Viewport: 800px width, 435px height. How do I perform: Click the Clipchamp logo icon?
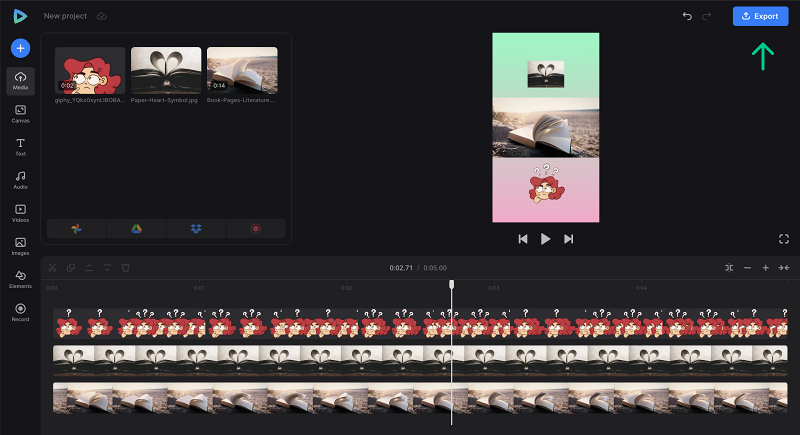pyautogui.click(x=20, y=16)
